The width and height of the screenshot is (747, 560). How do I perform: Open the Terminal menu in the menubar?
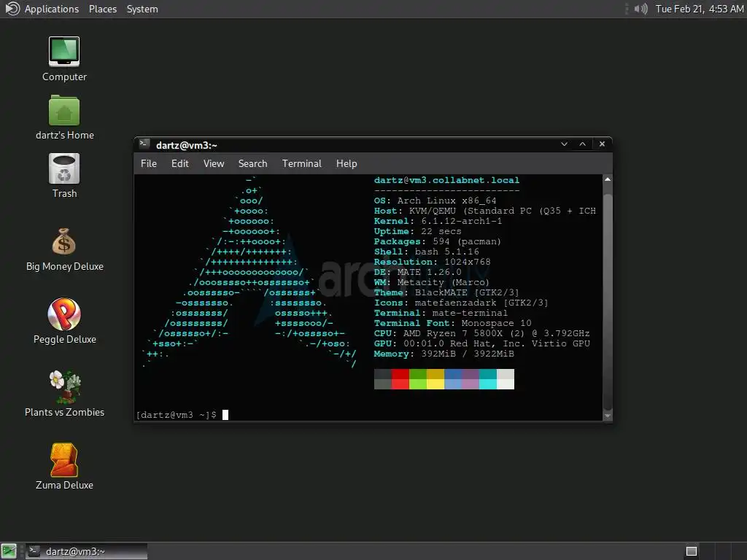(301, 163)
